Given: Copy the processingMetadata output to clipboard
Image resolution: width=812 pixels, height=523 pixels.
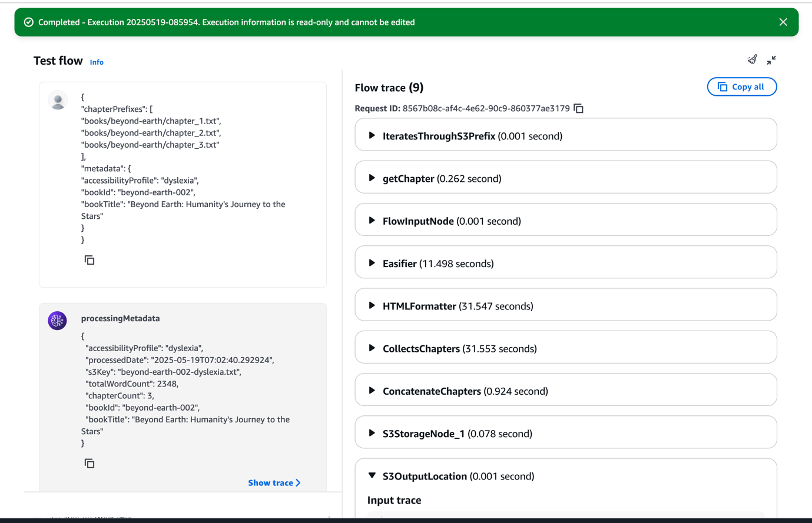Looking at the screenshot, I should pos(89,463).
